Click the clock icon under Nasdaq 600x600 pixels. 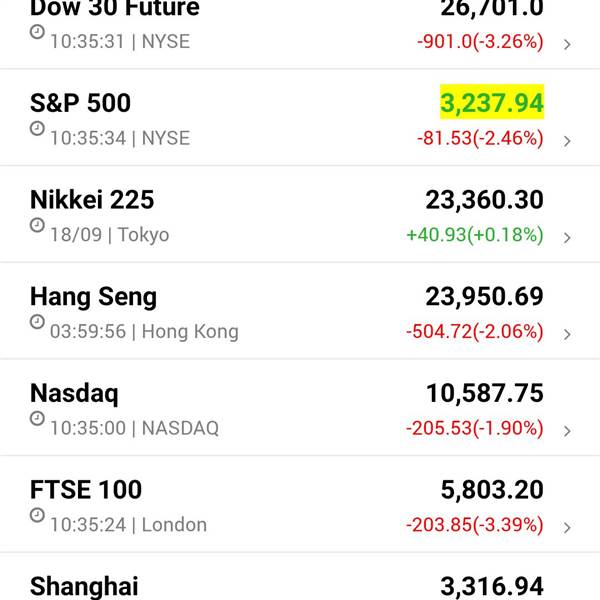point(37,419)
